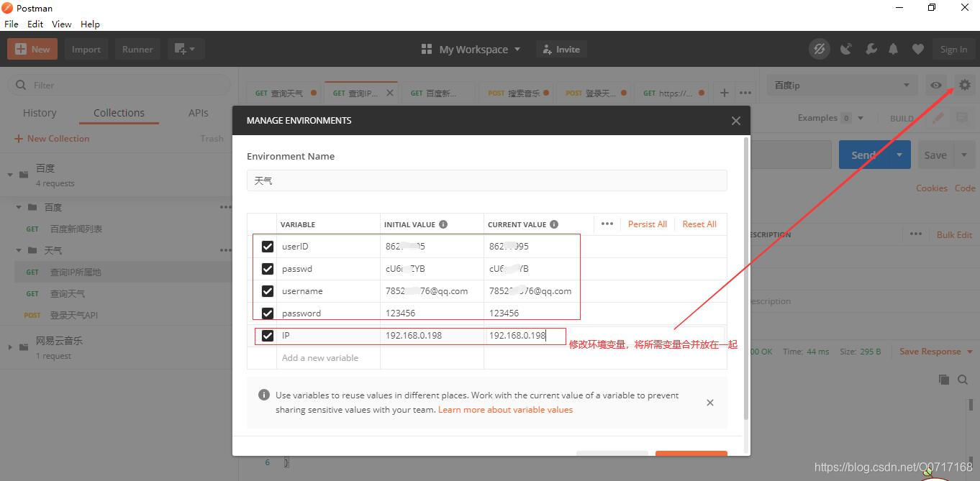Open the Edit menu
Viewport: 980px width, 481px height.
[x=35, y=24]
